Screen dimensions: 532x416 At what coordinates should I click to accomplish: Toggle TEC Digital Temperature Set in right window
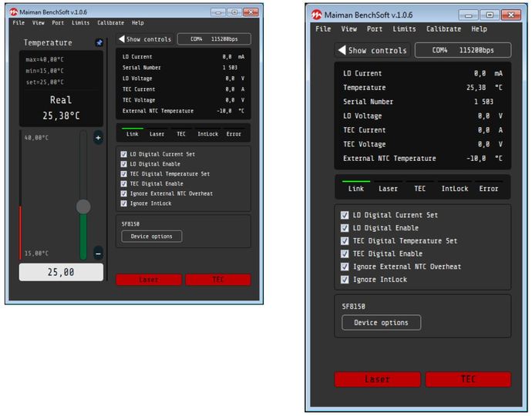point(345,240)
